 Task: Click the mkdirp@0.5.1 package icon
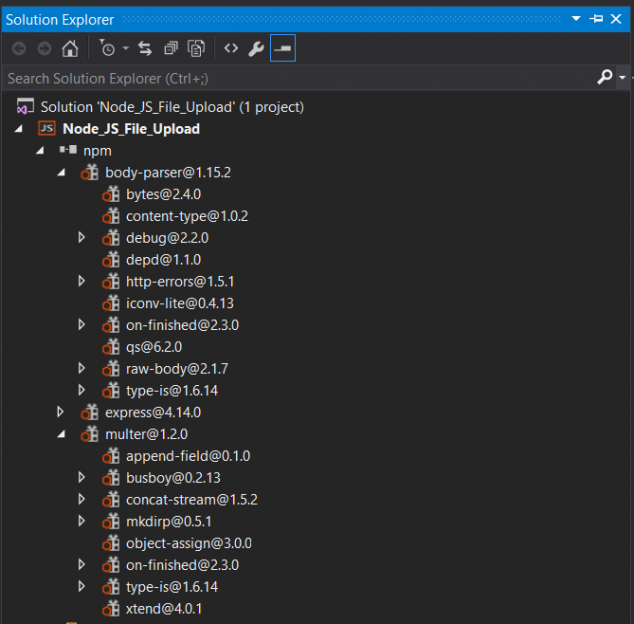pyautogui.click(x=111, y=522)
